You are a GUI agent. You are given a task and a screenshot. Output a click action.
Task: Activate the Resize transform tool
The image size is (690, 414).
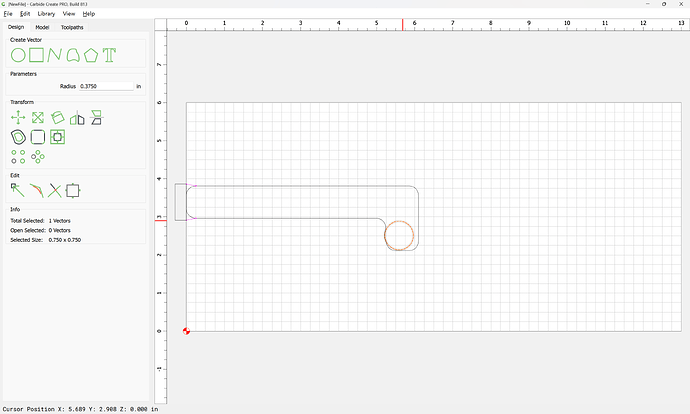tap(38, 117)
